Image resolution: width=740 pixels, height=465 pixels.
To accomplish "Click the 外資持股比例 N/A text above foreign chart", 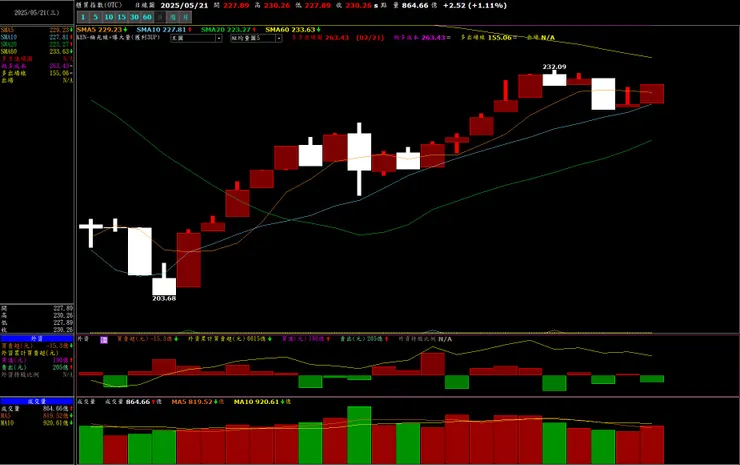I will [x=425, y=339].
